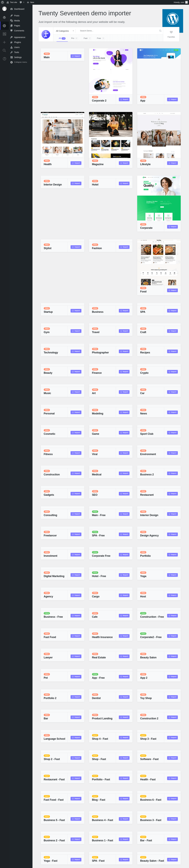
Task: Open the WordPress logo menu in admin bar
Action: point(2,2)
